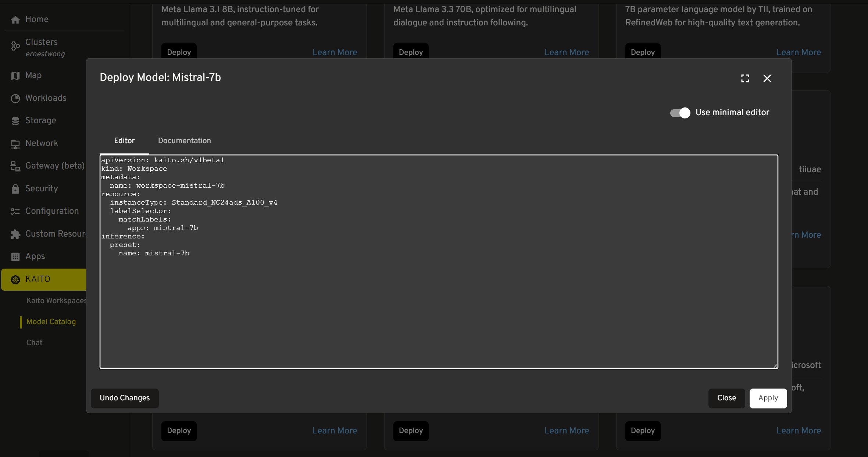Click Learn More on Llama 3.1 8B card

point(335,52)
